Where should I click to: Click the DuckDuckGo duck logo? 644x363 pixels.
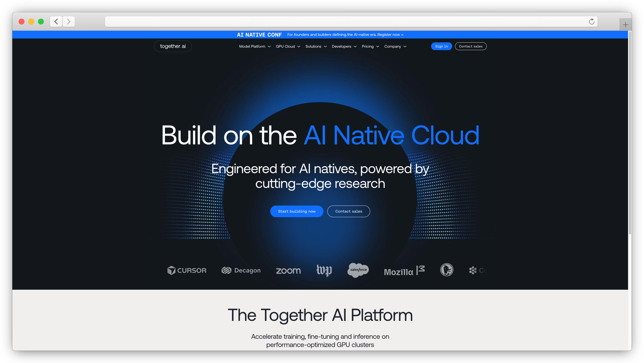tap(447, 270)
